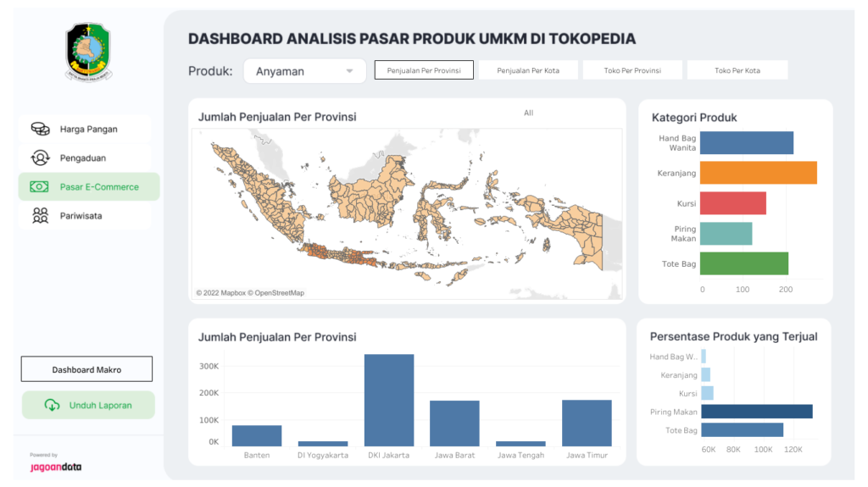Click the DKI Jakarta axis label
Viewport: 868px width, 487px height.
click(x=388, y=455)
